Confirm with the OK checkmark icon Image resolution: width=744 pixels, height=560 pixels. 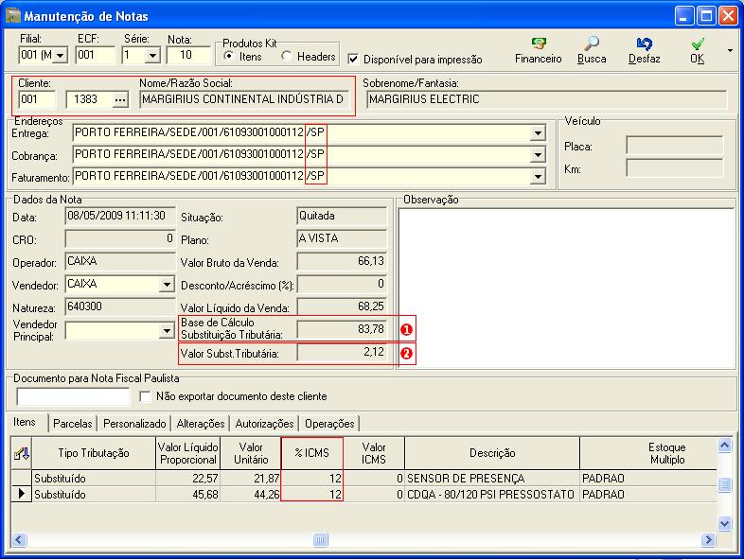click(697, 44)
